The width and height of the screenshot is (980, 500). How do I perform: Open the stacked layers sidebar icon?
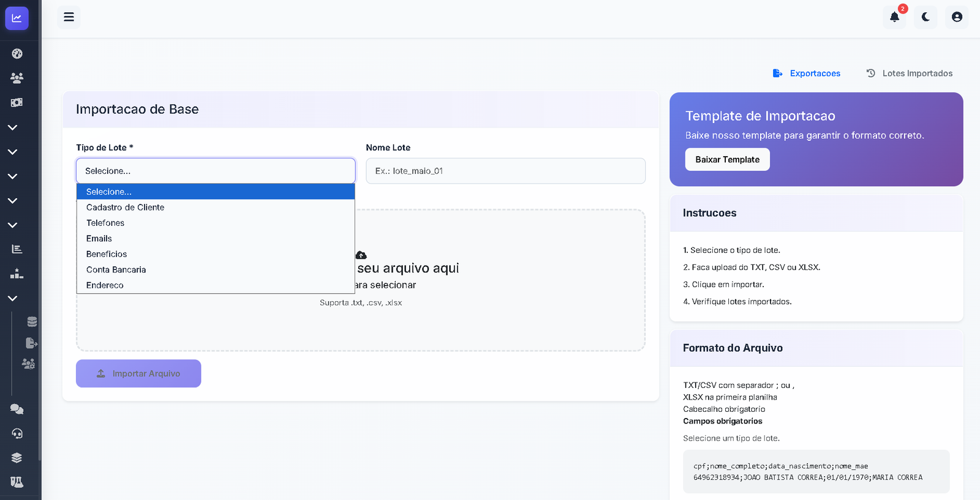pos(17,458)
